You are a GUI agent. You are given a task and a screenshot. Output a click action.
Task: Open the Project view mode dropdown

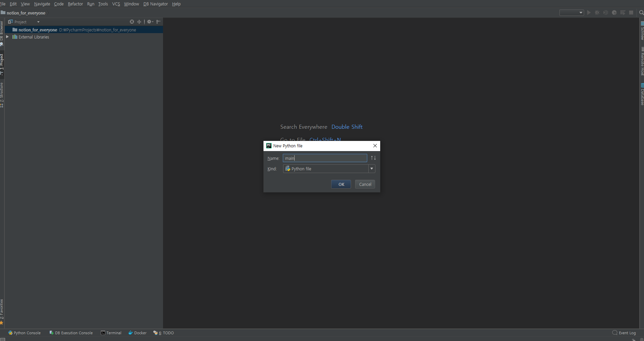[x=38, y=22]
